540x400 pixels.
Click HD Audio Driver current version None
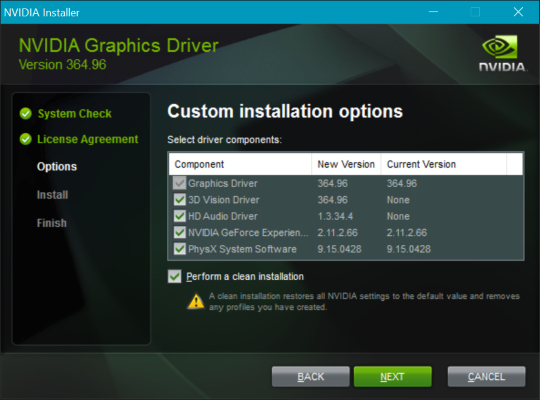tap(398, 216)
